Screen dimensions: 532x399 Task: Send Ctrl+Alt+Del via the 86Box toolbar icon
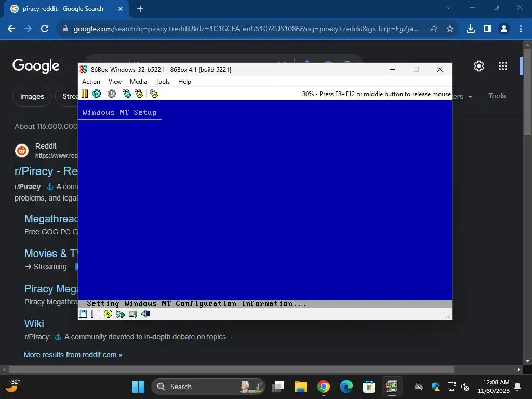pos(127,94)
